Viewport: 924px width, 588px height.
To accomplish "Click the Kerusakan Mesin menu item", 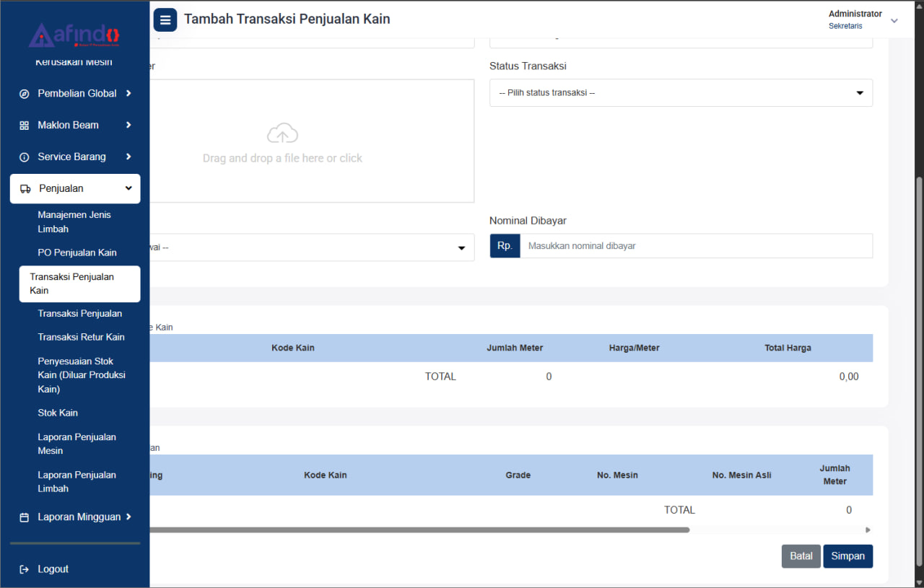I will point(74,62).
